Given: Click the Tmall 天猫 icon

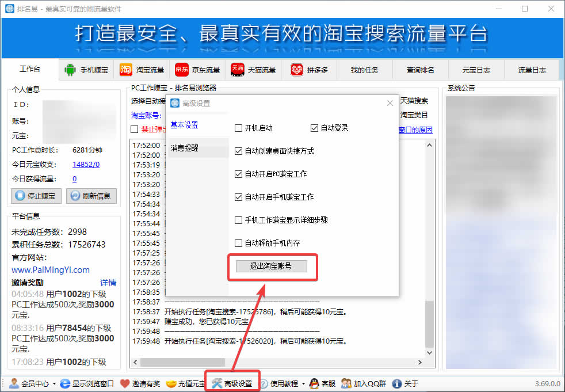Looking at the screenshot, I should click(x=238, y=70).
